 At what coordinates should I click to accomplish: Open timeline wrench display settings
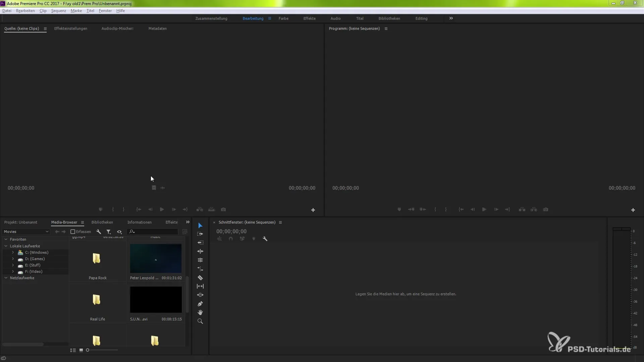point(265,239)
